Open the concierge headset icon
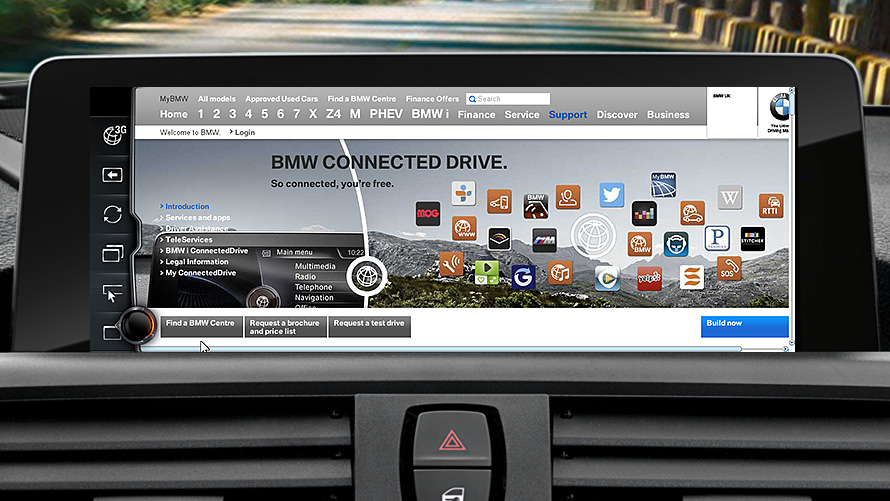 tap(568, 197)
